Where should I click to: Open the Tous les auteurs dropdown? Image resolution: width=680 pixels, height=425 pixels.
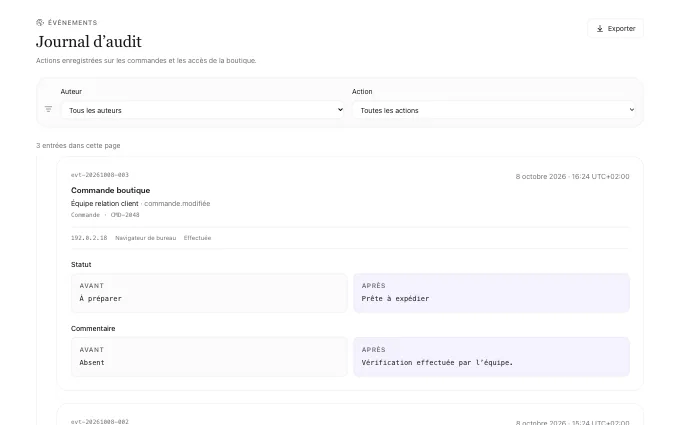pyautogui.click(x=203, y=110)
